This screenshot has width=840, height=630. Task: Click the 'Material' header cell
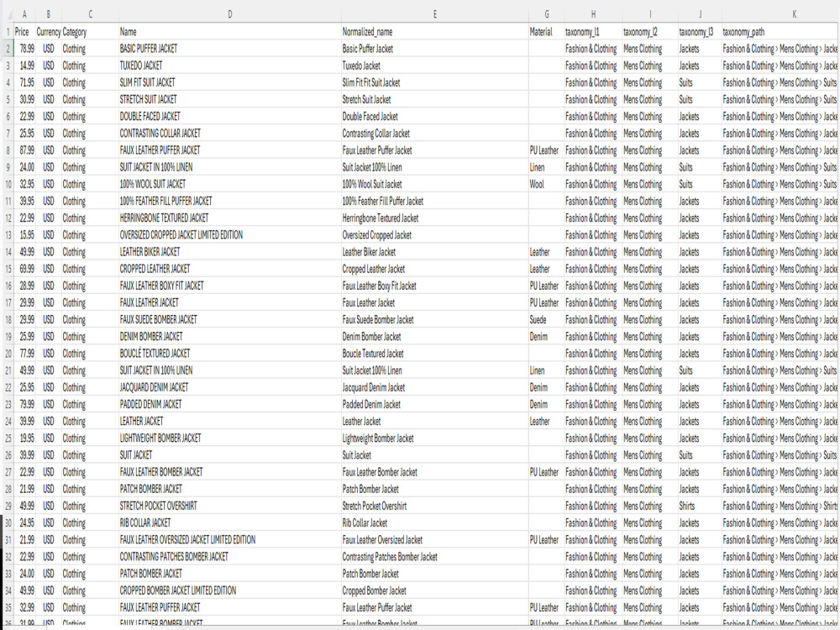[x=547, y=32]
